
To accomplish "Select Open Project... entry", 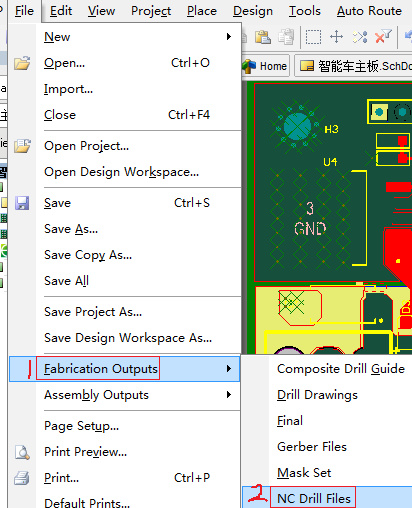I will coord(125,146).
